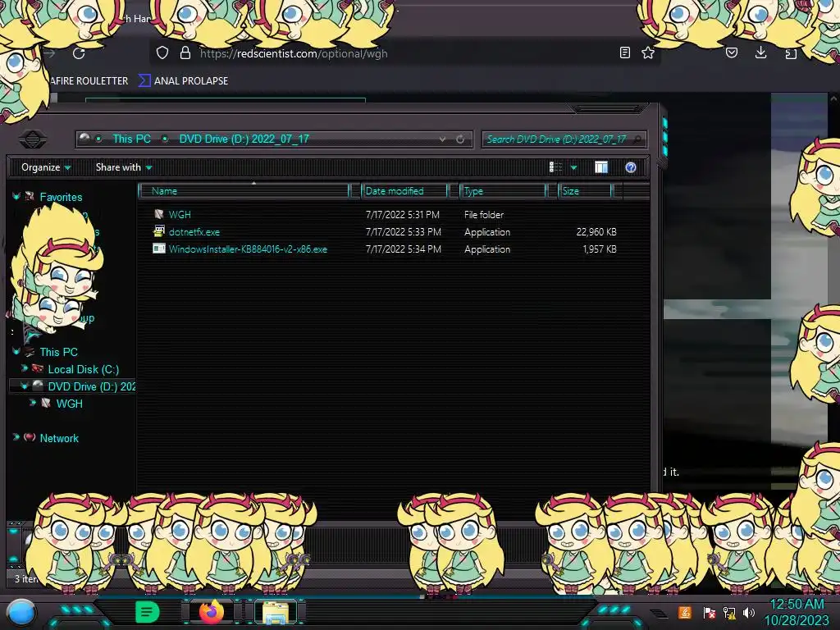Open Explorer Help
The width and height of the screenshot is (840, 630).
pos(631,167)
